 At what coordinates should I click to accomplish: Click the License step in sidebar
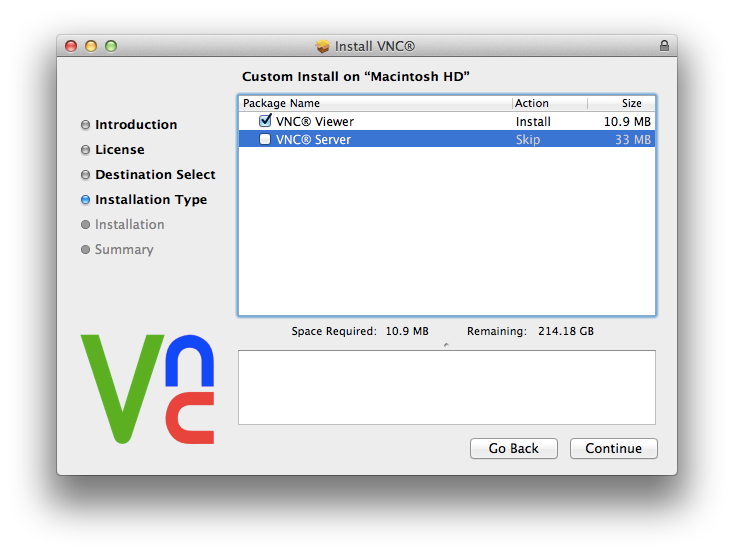click(x=119, y=149)
